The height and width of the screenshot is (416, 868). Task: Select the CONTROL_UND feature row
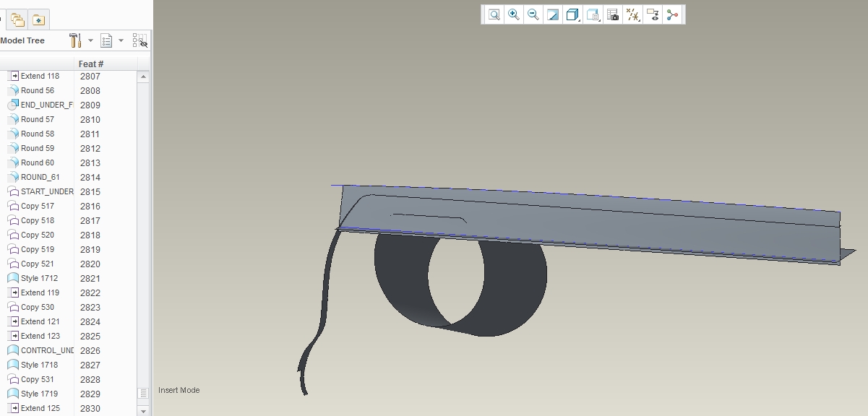[x=46, y=350]
